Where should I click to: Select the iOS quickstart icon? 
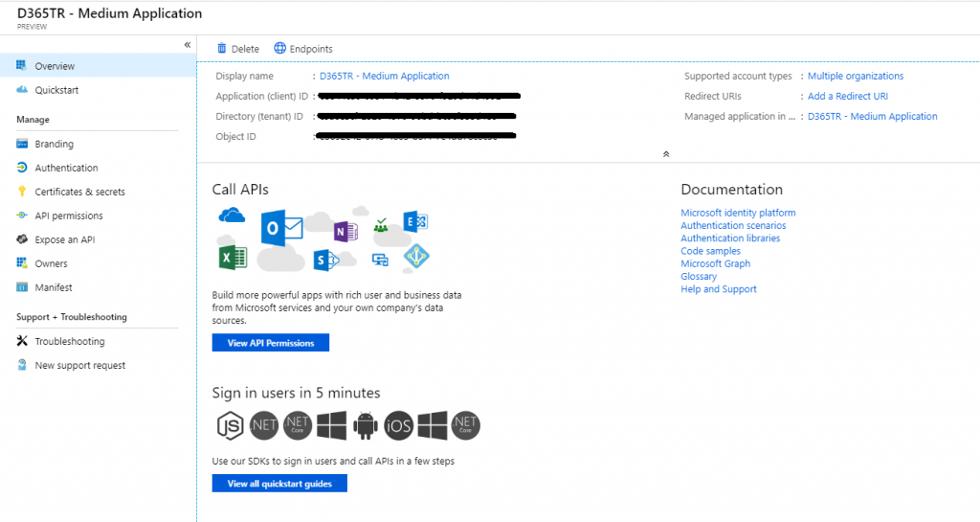pyautogui.click(x=399, y=425)
